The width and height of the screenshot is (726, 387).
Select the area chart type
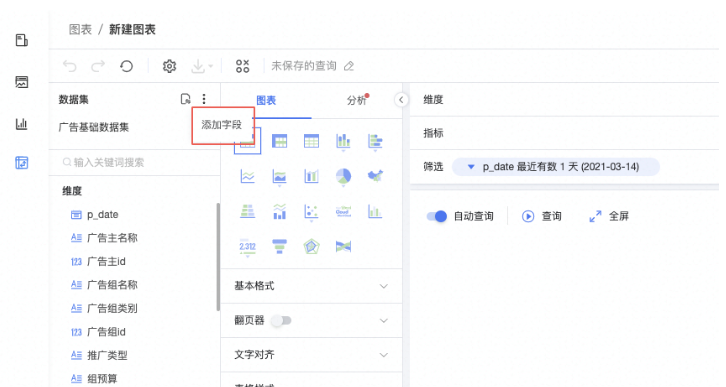click(279, 177)
